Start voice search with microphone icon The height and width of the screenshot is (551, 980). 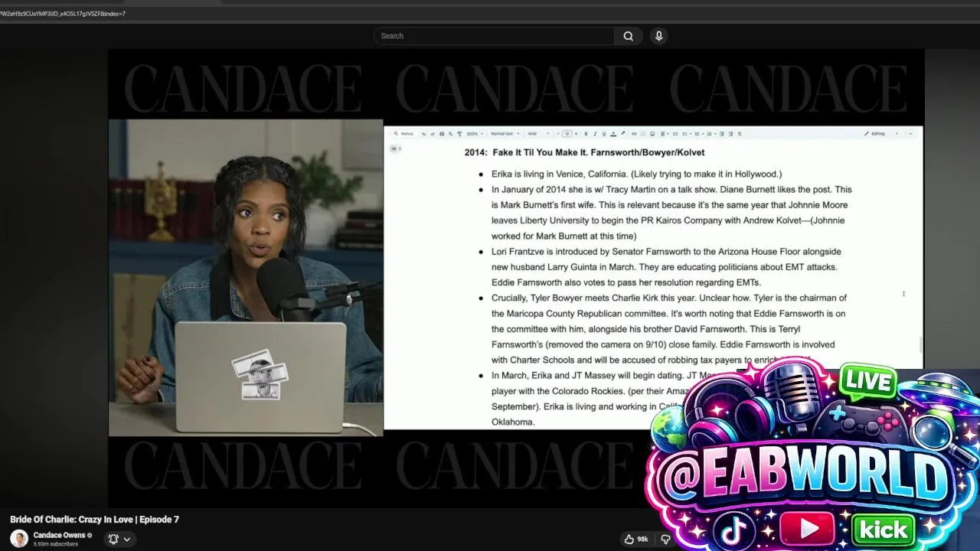(658, 36)
